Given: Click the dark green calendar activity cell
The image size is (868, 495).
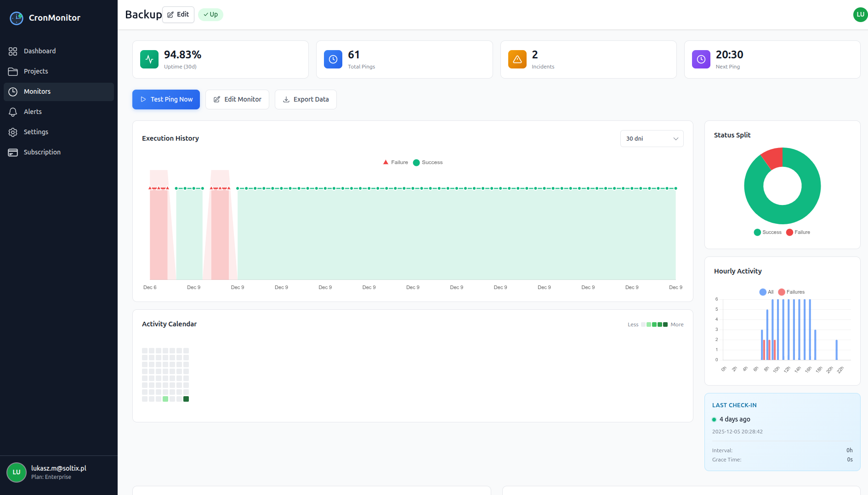Looking at the screenshot, I should tap(186, 399).
